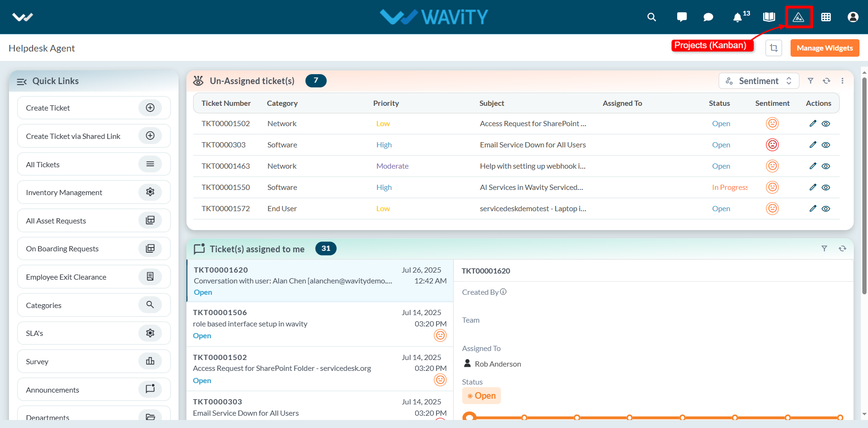Click the Manage Widgets button

[825, 48]
